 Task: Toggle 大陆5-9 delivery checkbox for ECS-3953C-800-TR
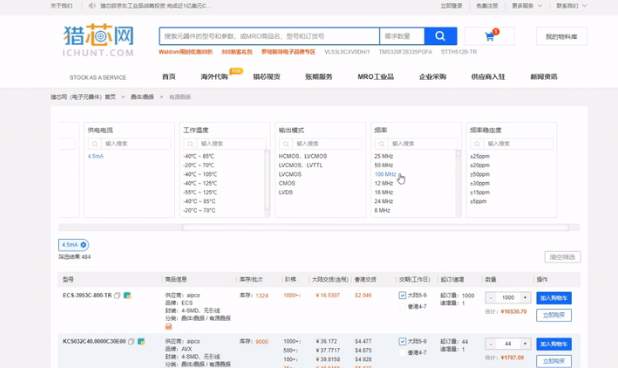point(402,295)
